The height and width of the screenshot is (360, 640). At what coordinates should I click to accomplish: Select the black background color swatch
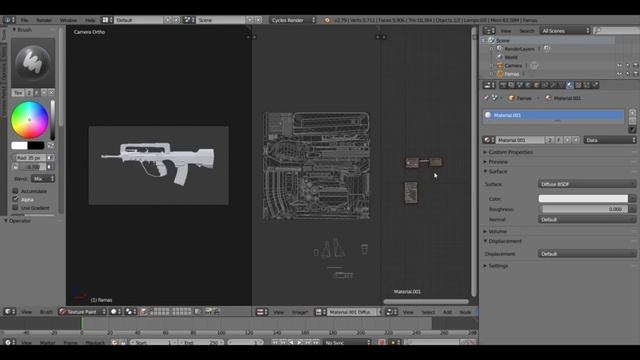click(x=36, y=145)
